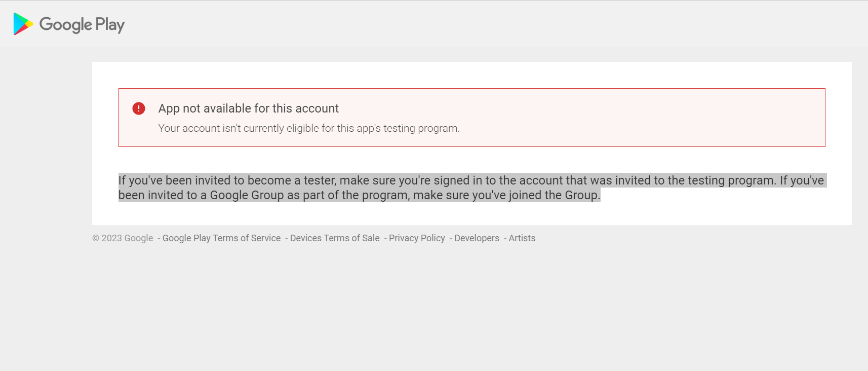Open the Devices Terms of Sale link
868x371 pixels.
pos(335,238)
